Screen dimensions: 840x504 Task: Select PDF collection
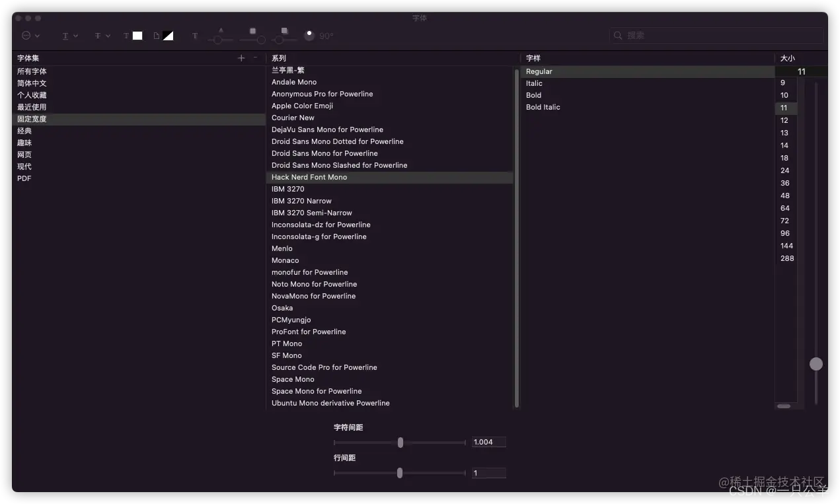139,178
